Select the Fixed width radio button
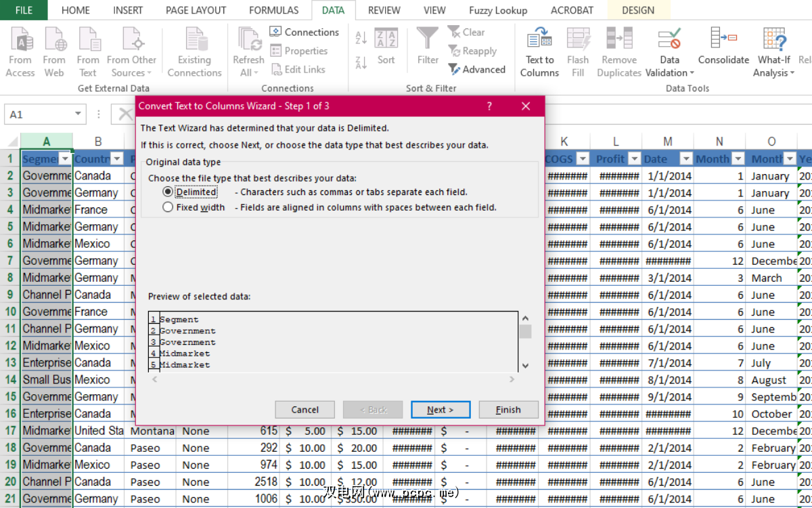This screenshot has height=508, width=812. 168,208
